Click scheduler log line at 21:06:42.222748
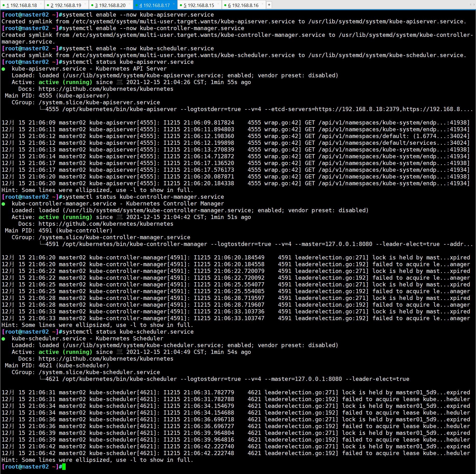The height and width of the screenshot is (474, 476). (236, 453)
